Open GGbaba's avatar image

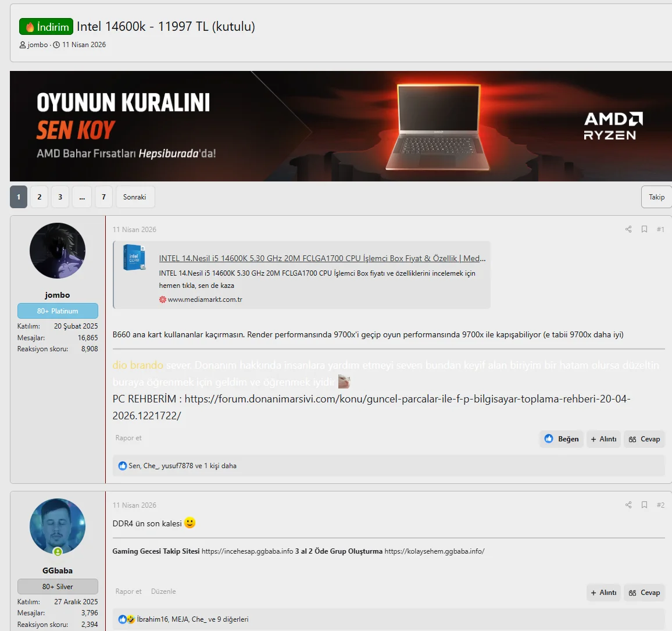click(58, 526)
